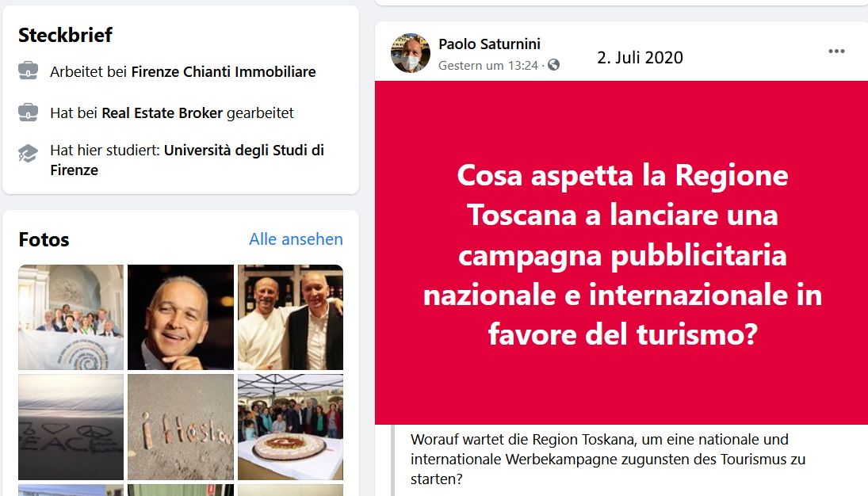The width and height of the screenshot is (868, 496).
Task: Open the sand lettering photo thumbnail
Action: pos(181,427)
